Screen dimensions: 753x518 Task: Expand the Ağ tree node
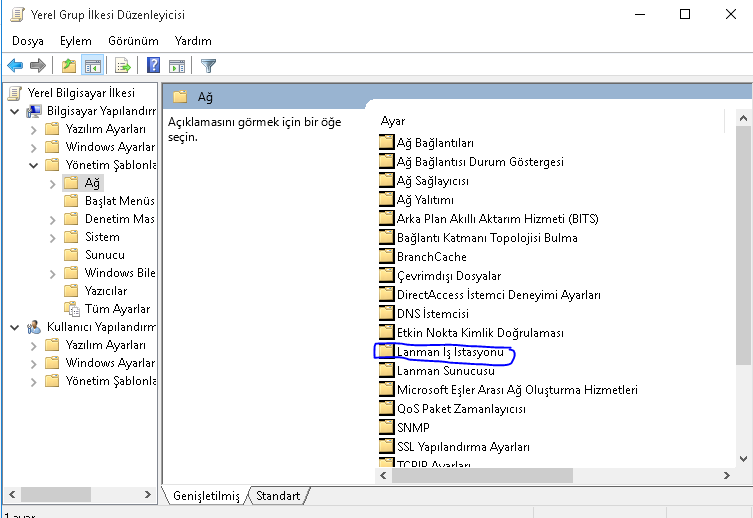point(52,184)
